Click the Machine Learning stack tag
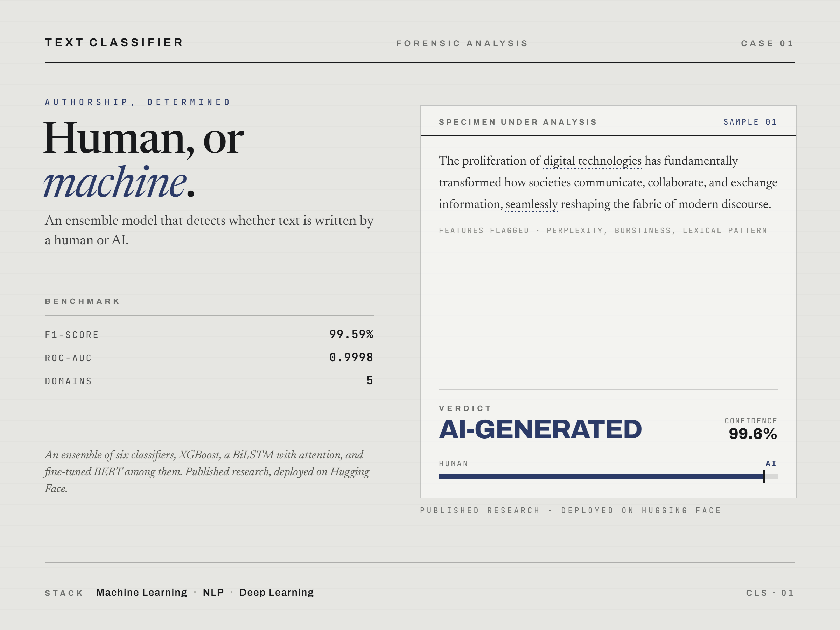840x630 pixels. point(142,593)
